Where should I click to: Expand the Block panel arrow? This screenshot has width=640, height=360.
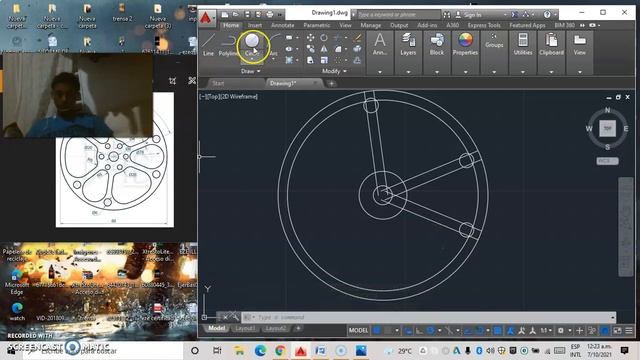[x=437, y=72]
